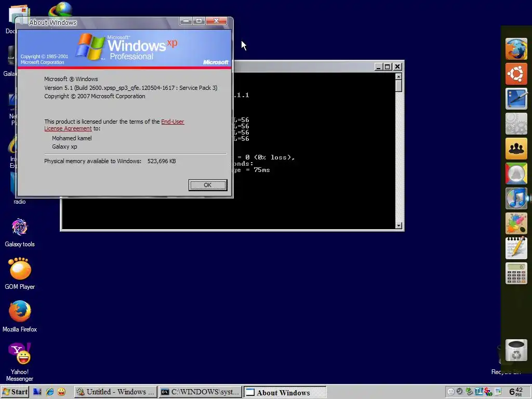The height and width of the screenshot is (399, 532).
Task: Click 'Copyright © 2007 Microsoft Corporation' text
Action: click(95, 96)
